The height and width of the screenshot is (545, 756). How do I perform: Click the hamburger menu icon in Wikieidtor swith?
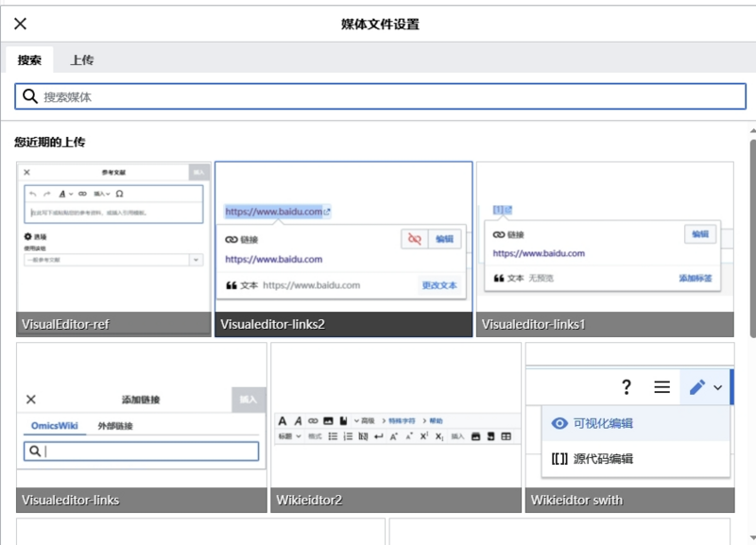click(660, 385)
